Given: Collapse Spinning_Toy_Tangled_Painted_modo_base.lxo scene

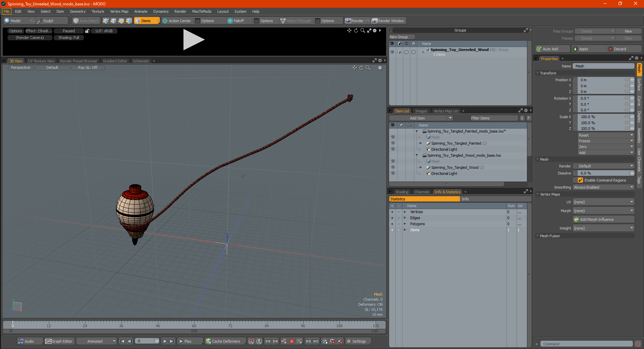Looking at the screenshot, I should click(417, 131).
